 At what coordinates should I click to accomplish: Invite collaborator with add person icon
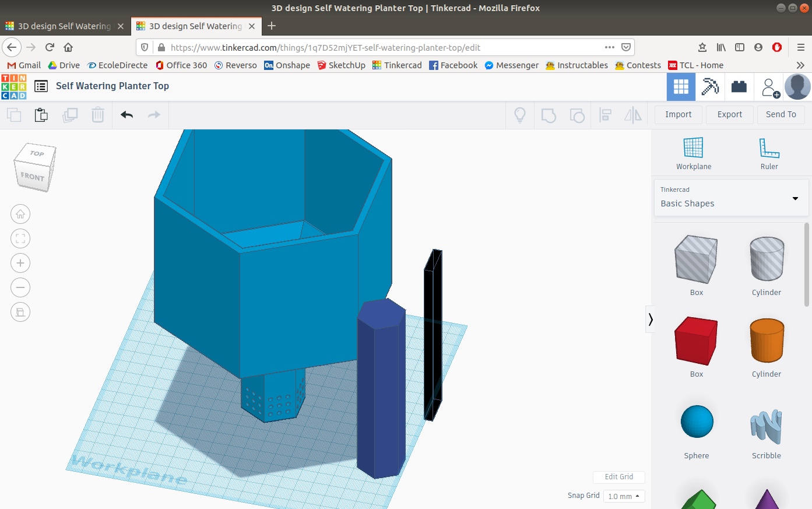[770, 87]
